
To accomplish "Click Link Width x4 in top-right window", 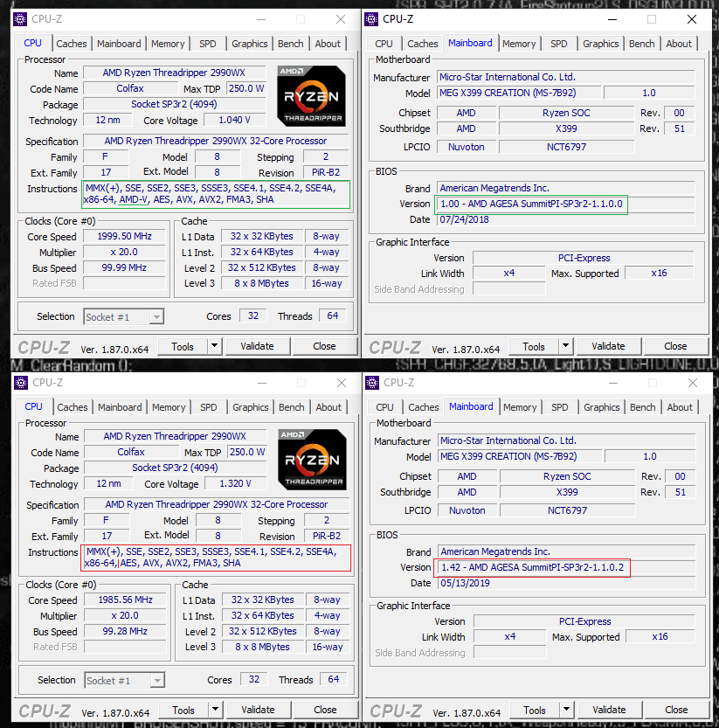I will (x=508, y=273).
